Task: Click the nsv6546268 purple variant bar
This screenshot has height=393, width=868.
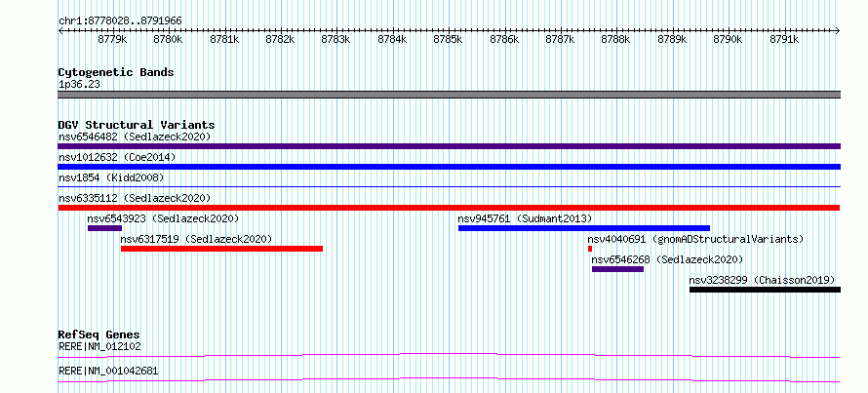Action: click(x=617, y=269)
